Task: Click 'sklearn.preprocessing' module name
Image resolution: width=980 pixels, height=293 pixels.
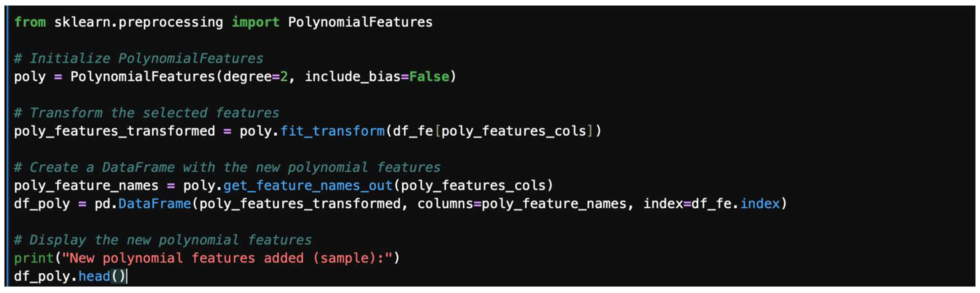Action: point(138,22)
